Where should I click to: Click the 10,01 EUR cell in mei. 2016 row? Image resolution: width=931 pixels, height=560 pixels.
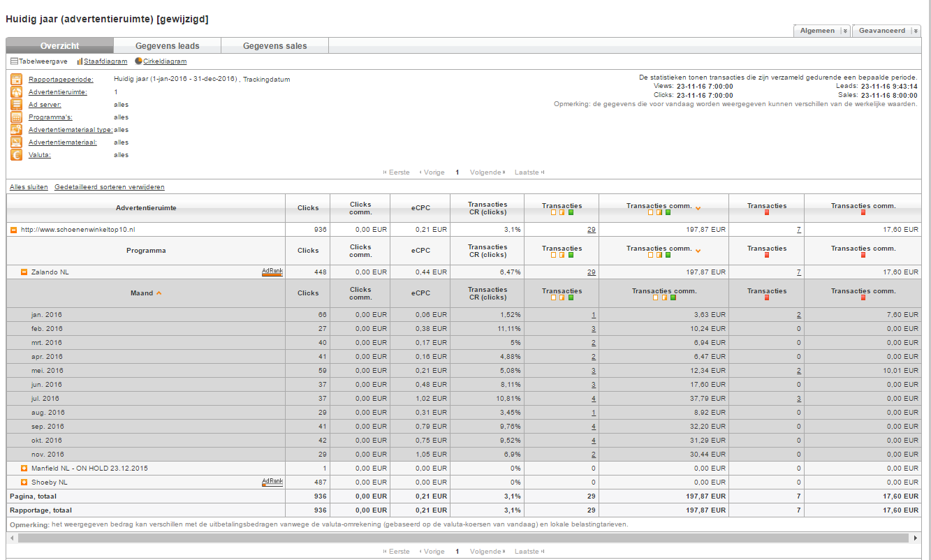(x=902, y=371)
